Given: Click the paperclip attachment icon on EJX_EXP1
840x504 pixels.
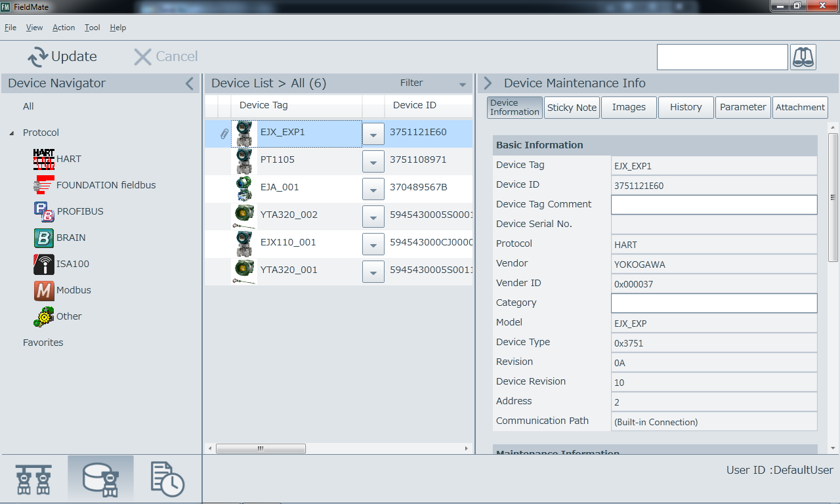Looking at the screenshot, I should [x=224, y=133].
